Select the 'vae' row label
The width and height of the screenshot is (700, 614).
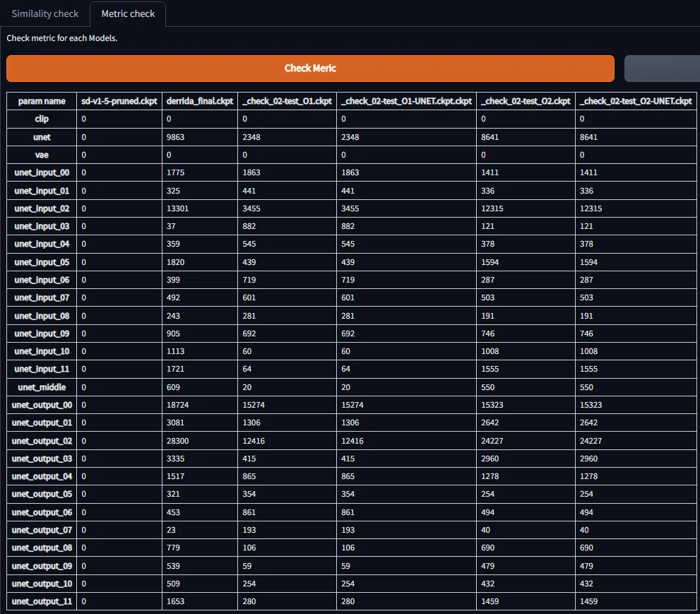42,155
